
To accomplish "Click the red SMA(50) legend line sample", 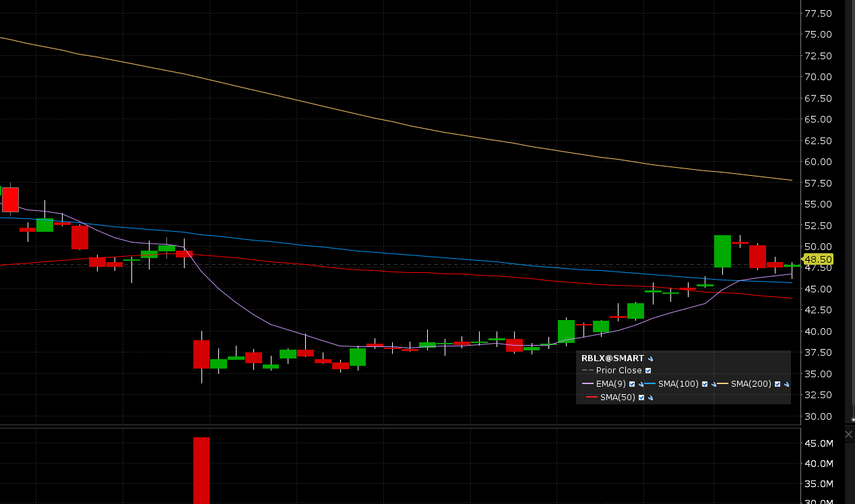I will click(592, 397).
